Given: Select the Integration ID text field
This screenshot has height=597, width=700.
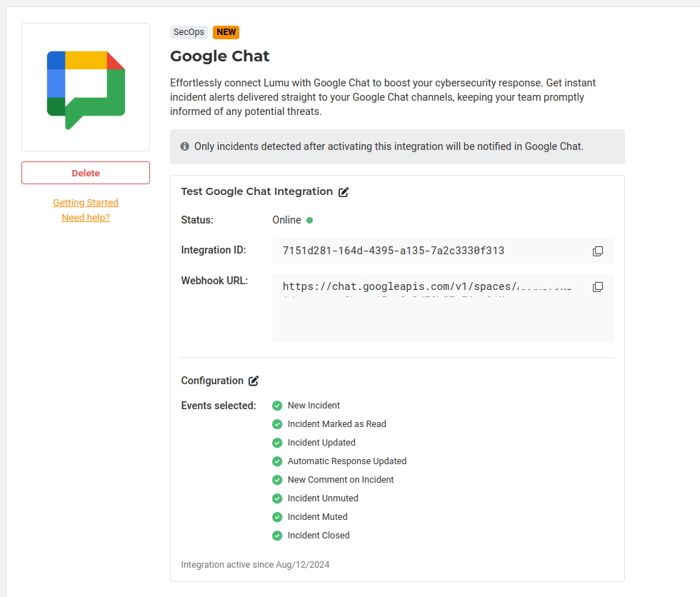Looking at the screenshot, I should [429, 251].
